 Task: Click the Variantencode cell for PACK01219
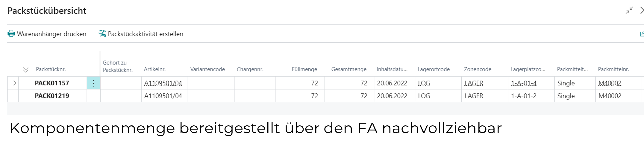point(211,96)
